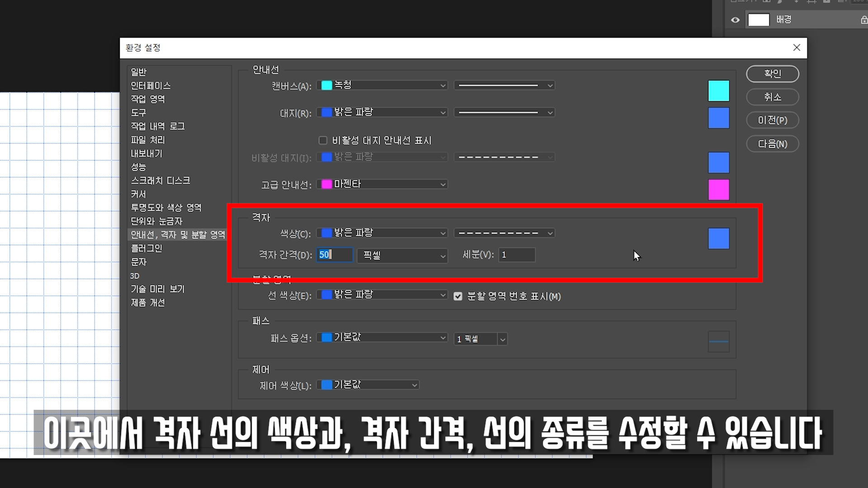Click the 패스 line preview swatch
This screenshot has height=488, width=868.
point(718,342)
